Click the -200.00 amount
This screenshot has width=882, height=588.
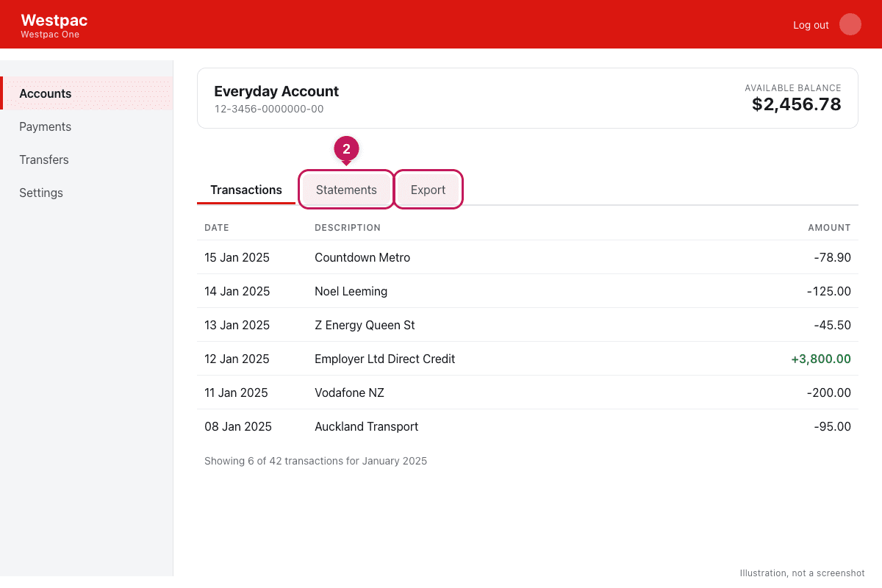pos(828,392)
